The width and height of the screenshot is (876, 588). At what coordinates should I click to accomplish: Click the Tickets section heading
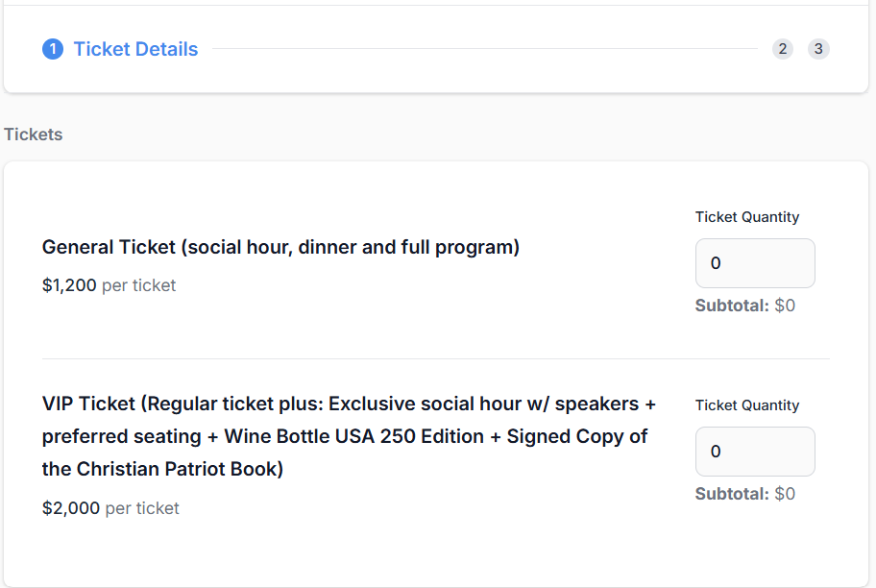34,135
